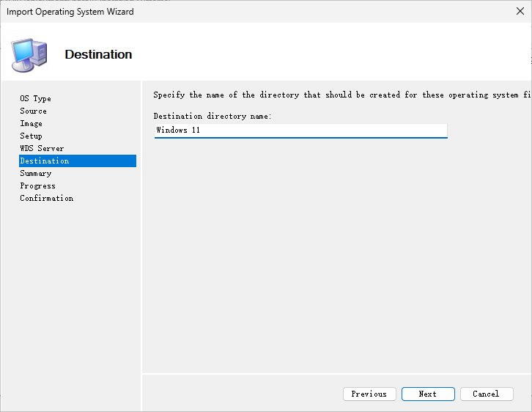Go to the Source step in sidebar
532x412 pixels.
tap(33, 111)
